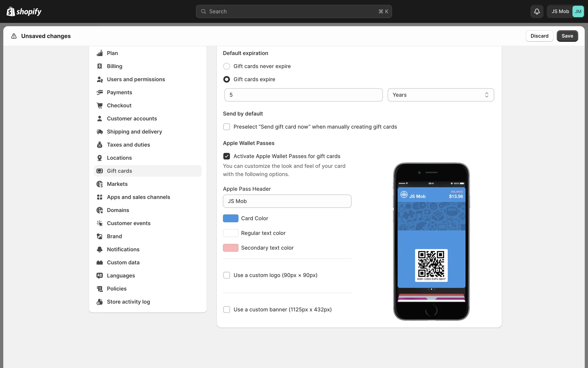Open the Years expiration unit dropdown
Image resolution: width=588 pixels, height=368 pixels.
(440, 95)
